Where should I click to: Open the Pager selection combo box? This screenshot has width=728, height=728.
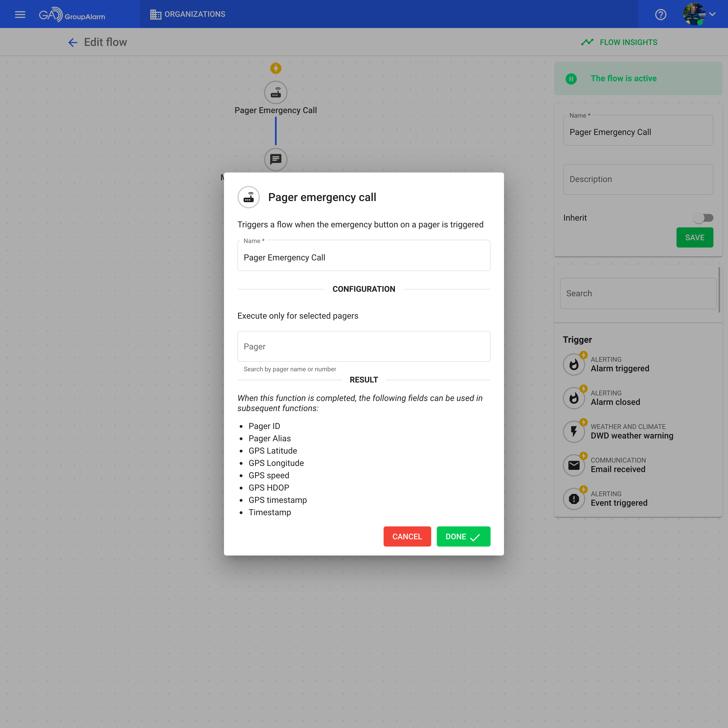(x=364, y=346)
